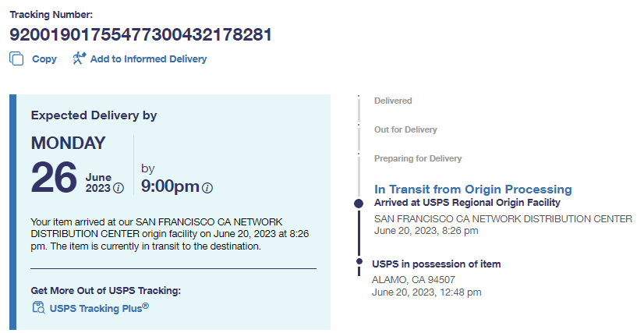Click the Arrived at Regional Origin Facility dot

[x=359, y=203]
